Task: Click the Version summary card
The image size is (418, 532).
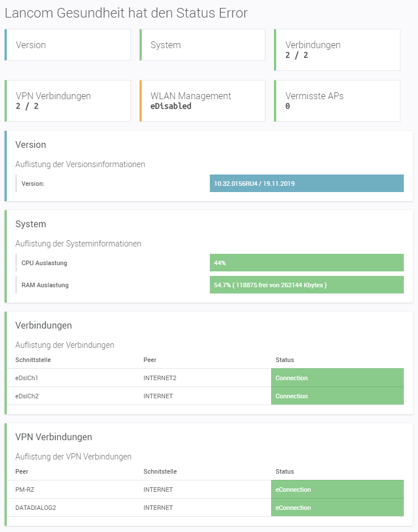Action: [67, 45]
